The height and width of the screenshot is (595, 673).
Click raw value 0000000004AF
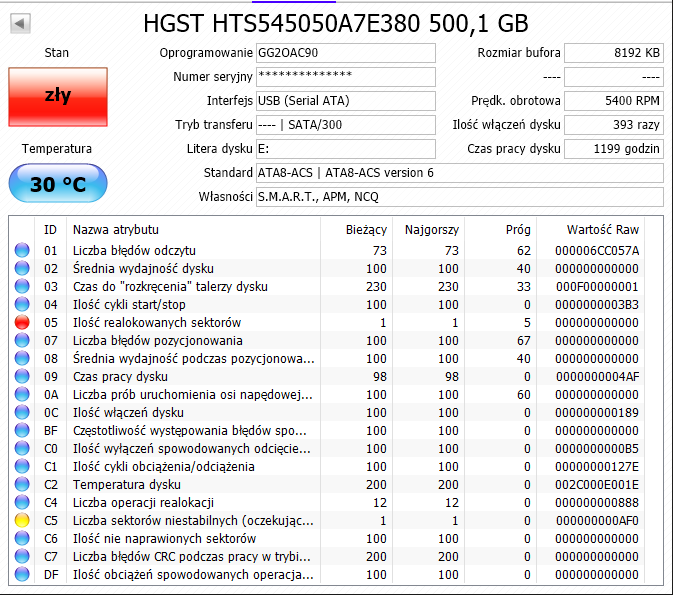coord(597,376)
